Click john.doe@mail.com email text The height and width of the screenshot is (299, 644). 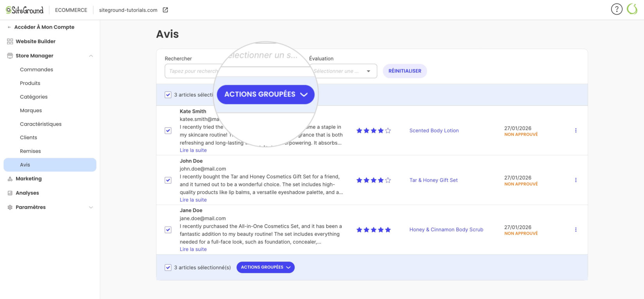tap(203, 169)
